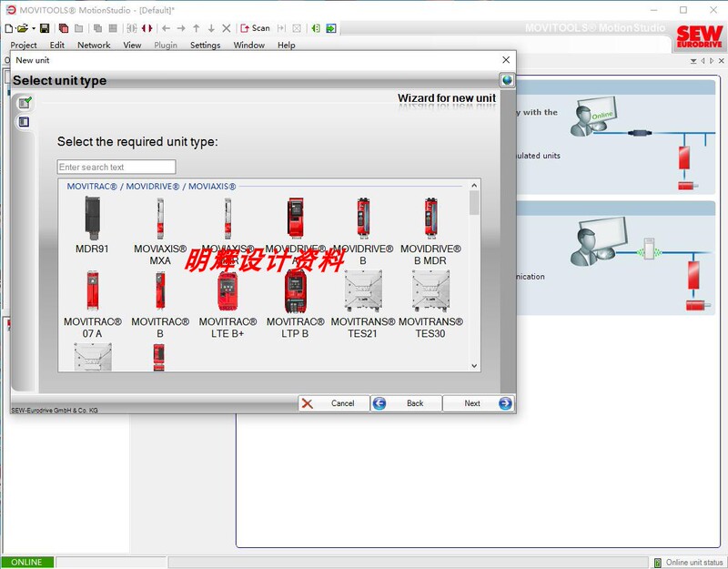The image size is (728, 569).
Task: Open the View menu
Action: [132, 45]
